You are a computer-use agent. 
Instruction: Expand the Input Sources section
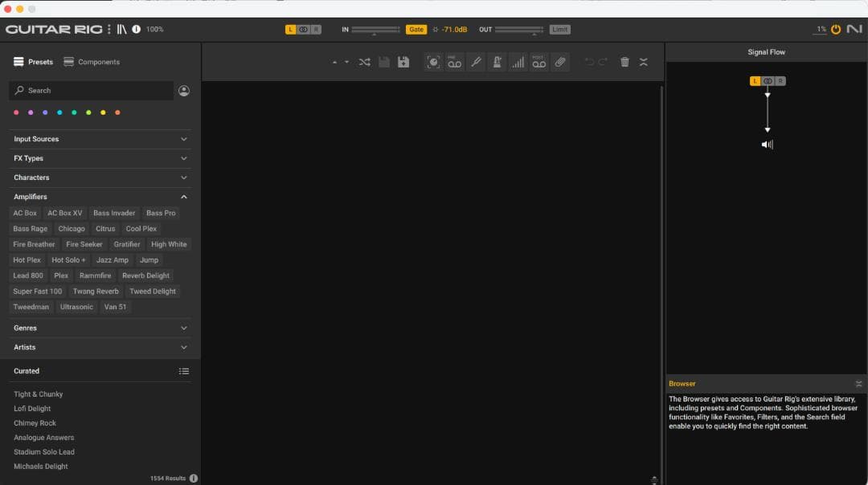click(x=100, y=139)
